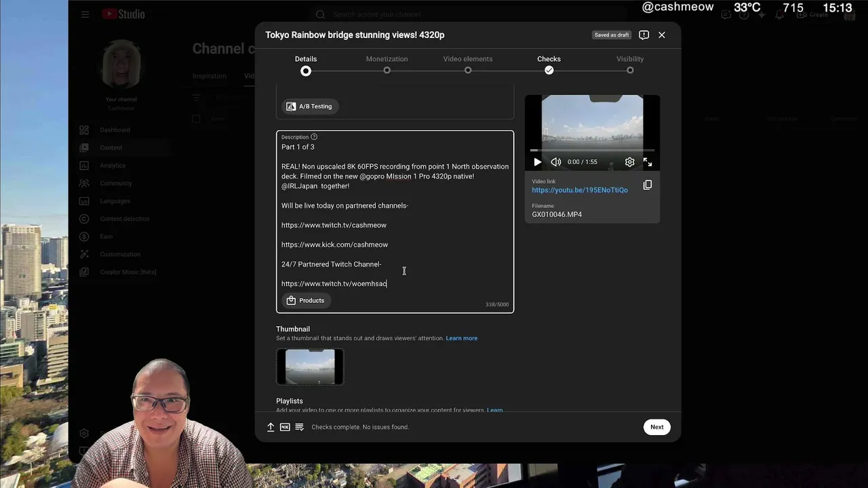The image size is (868, 488).
Task: Open the preview player settings gear
Action: click(x=630, y=162)
